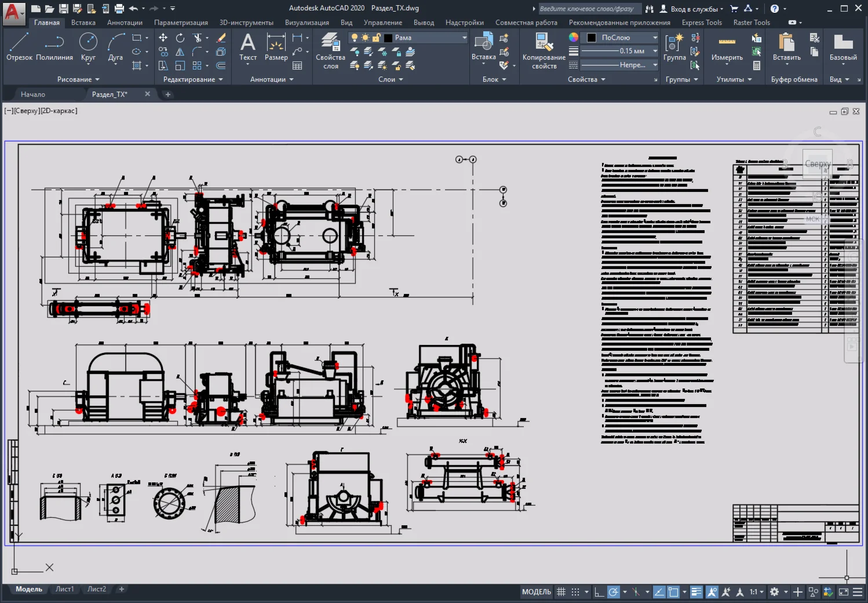Click the Erase icon
This screenshot has height=603, width=868.
221,38
